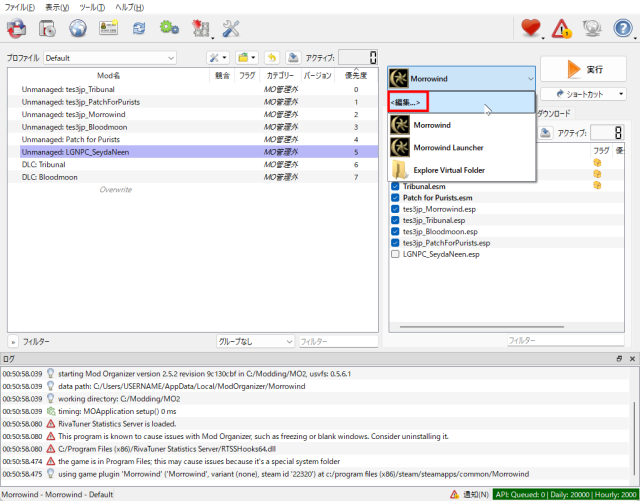Click the plugin list backup icon
The image size is (640, 501).
[545, 132]
